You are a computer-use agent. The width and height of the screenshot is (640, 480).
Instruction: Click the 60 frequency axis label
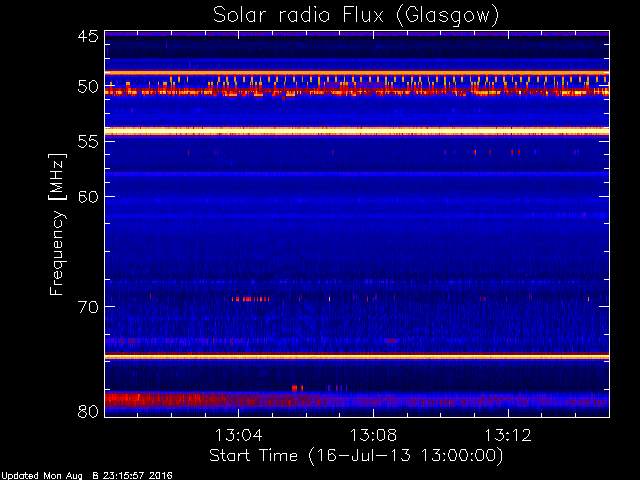pyautogui.click(x=88, y=197)
